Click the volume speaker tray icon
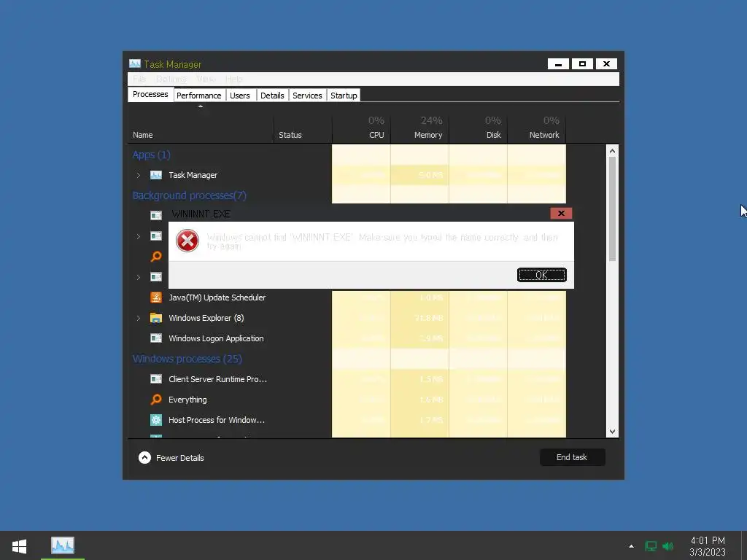 668,546
